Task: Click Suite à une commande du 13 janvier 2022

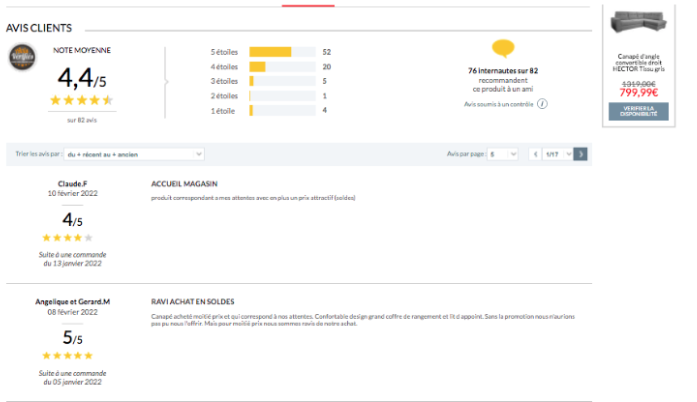Action: tap(72, 259)
